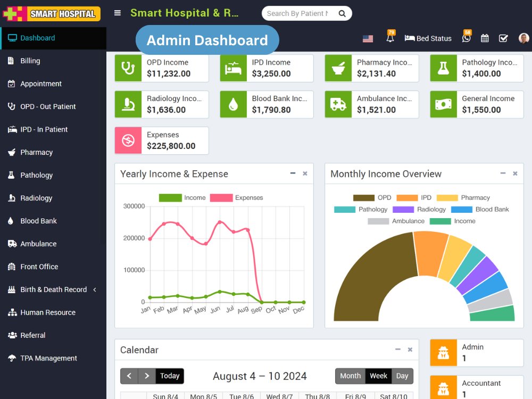
Task: Toggle Blood Bank legend in monthly overview
Action: pyautogui.click(x=480, y=209)
